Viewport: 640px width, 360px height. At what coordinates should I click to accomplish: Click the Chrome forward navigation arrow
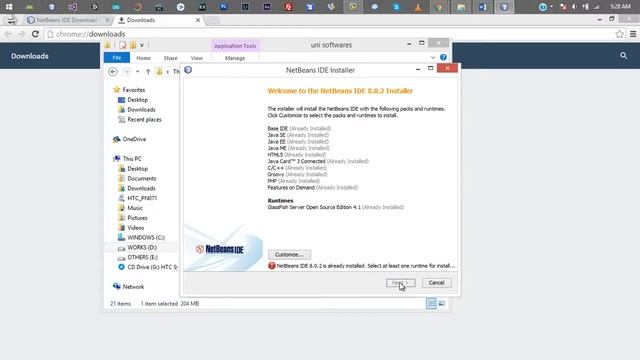click(x=22, y=34)
